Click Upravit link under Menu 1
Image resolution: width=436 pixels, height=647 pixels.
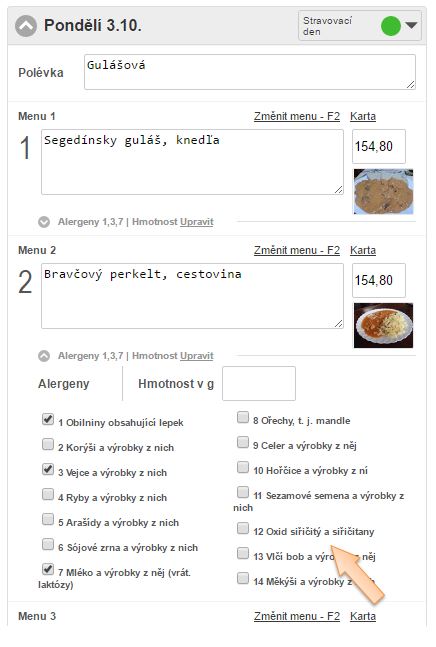(x=197, y=222)
